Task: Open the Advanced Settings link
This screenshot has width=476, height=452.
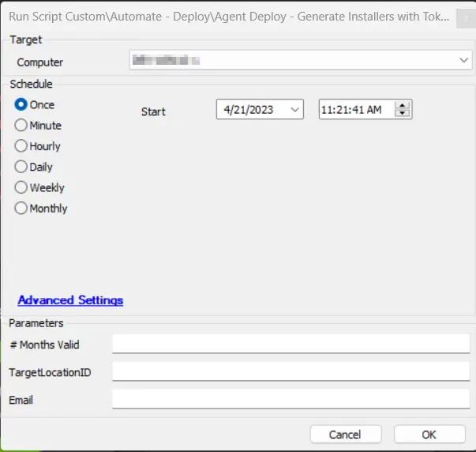Action: pyautogui.click(x=70, y=300)
